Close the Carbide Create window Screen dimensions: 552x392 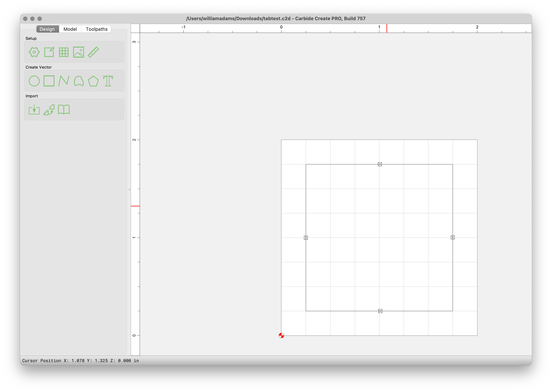25,19
